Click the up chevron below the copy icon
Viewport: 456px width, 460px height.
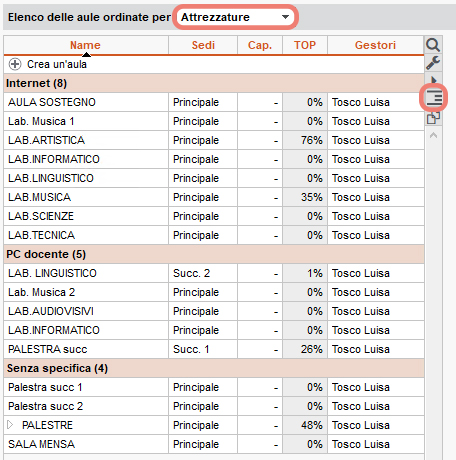coord(433,135)
